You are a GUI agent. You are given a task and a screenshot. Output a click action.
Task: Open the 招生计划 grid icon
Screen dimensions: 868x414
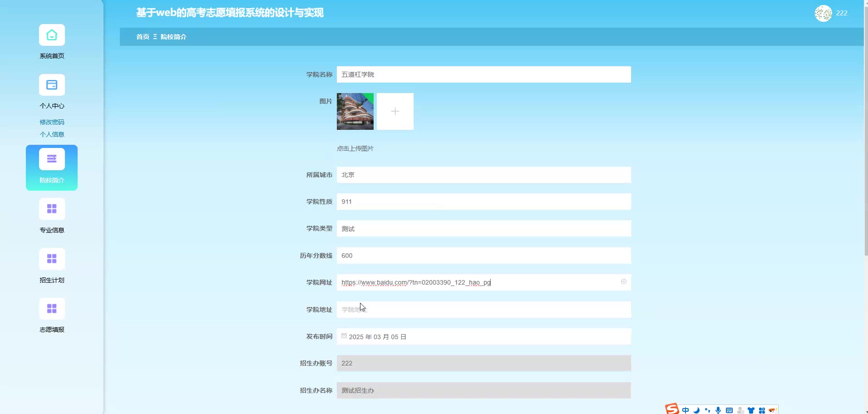pyautogui.click(x=52, y=259)
